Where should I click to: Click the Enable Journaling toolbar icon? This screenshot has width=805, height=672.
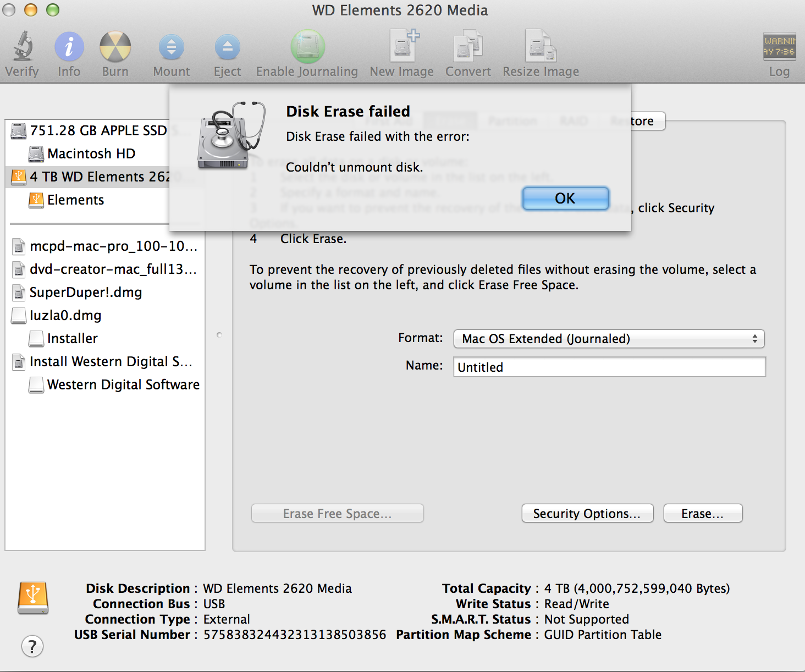pos(307,46)
